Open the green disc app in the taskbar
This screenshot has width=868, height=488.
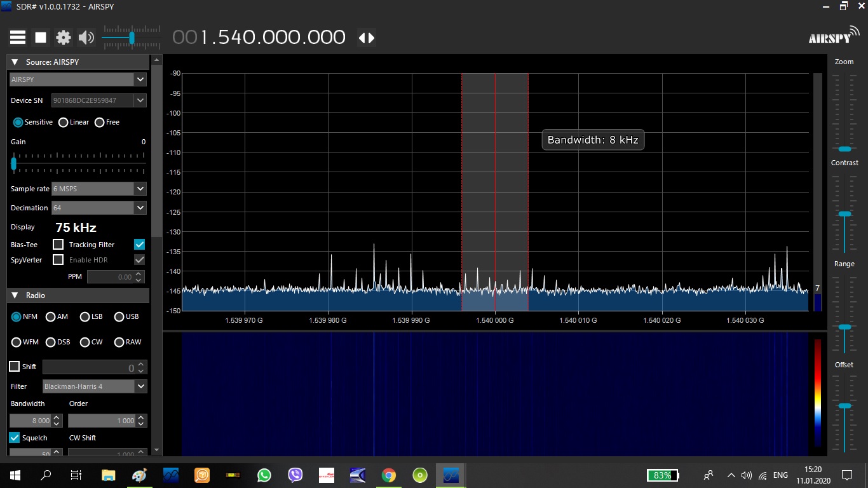[x=420, y=475]
